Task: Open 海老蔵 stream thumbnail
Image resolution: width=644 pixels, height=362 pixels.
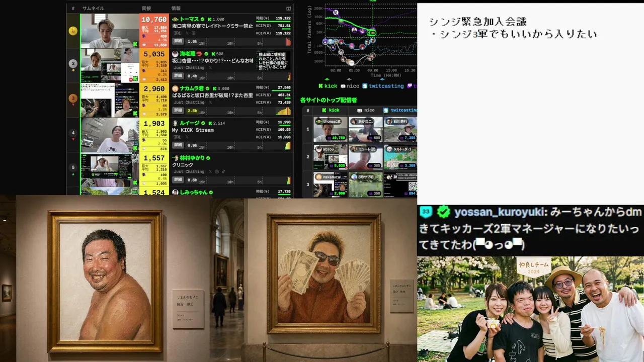Action: [x=110, y=65]
